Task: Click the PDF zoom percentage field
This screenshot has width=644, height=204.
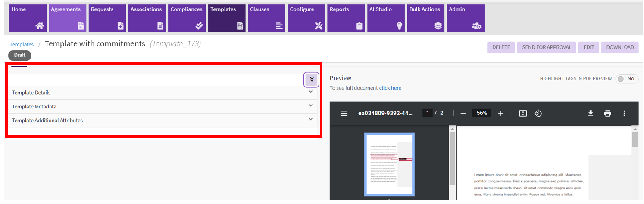Action: click(481, 113)
